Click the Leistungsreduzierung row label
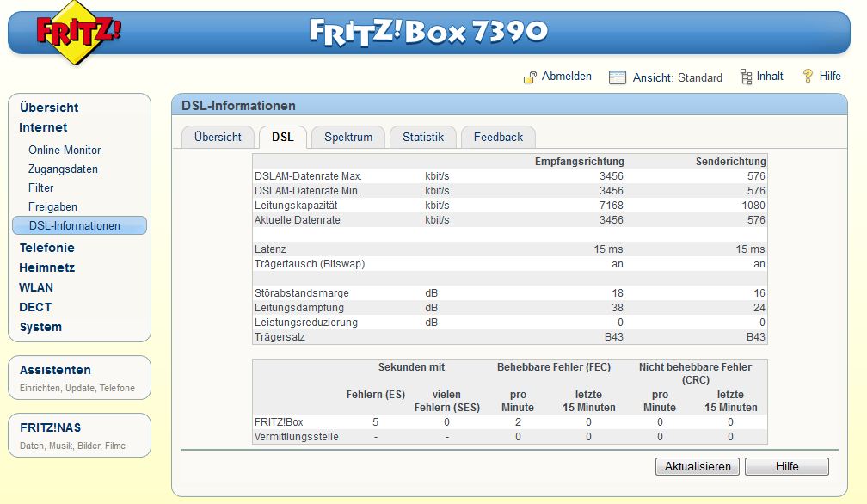The image size is (867, 504). coord(306,323)
